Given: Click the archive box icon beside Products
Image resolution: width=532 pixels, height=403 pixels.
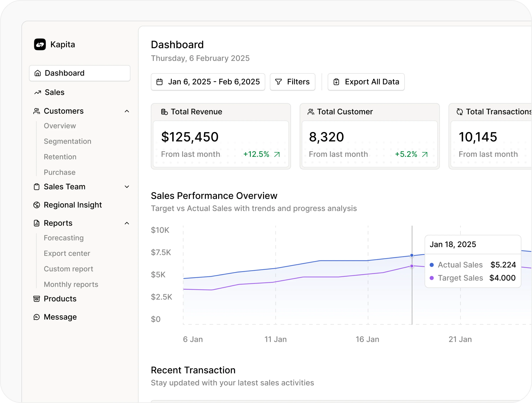Looking at the screenshot, I should 37,299.
